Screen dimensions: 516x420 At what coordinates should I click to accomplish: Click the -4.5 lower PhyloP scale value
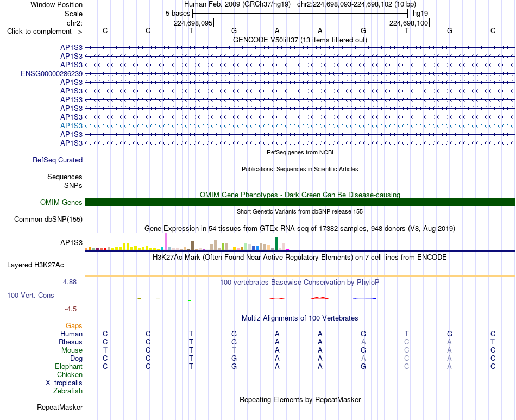71,309
